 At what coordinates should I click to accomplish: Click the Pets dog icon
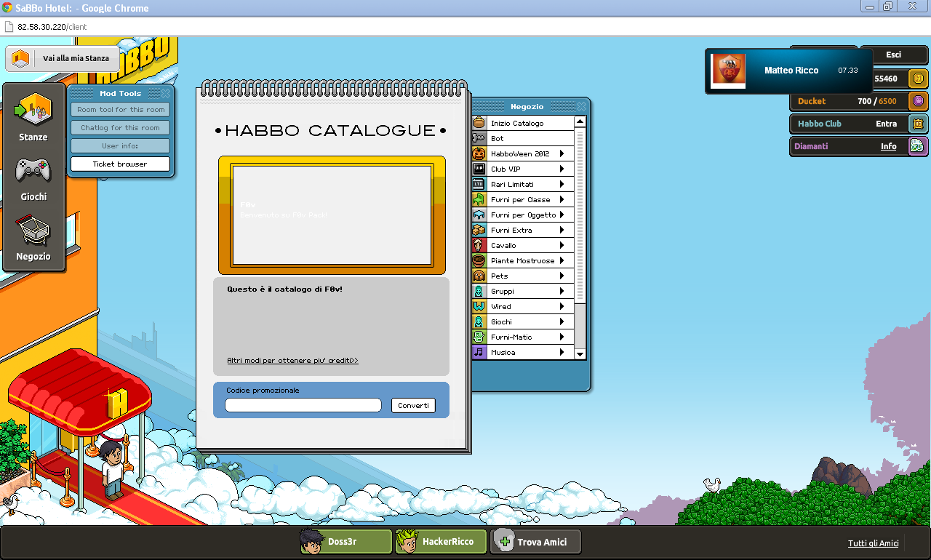click(x=479, y=276)
